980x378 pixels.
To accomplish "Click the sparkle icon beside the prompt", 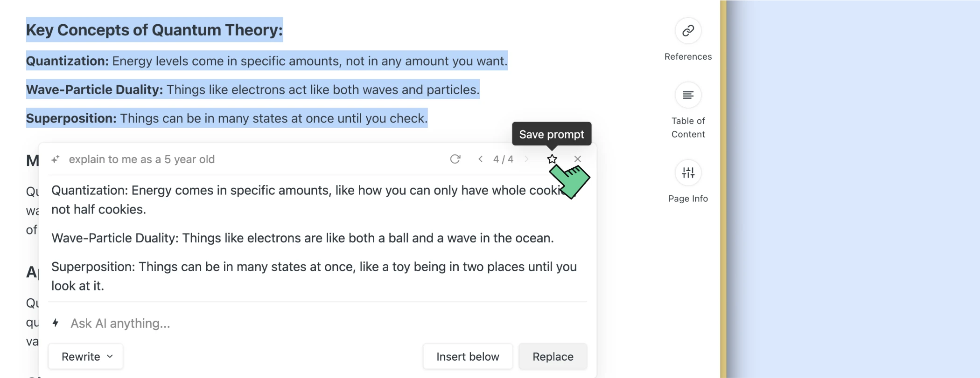I will tap(56, 159).
